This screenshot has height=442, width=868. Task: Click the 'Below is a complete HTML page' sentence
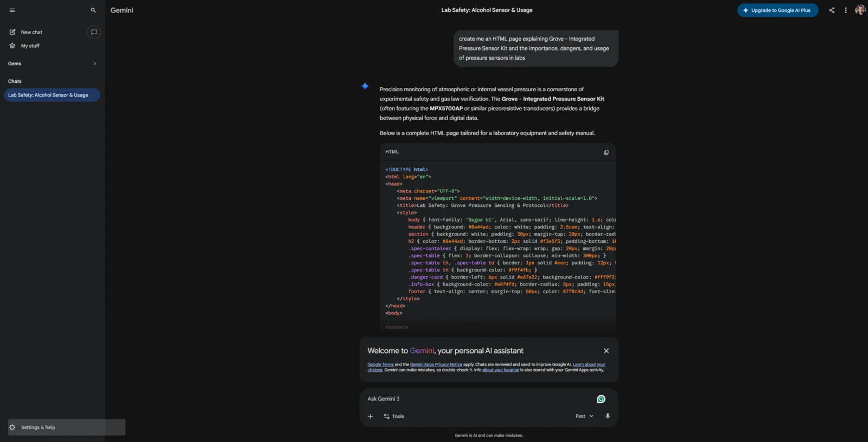487,133
